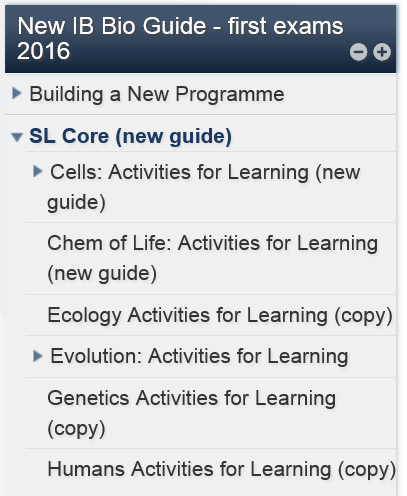Select Genetics Activities for Learning (copy)
407x496 pixels.
(x=192, y=413)
